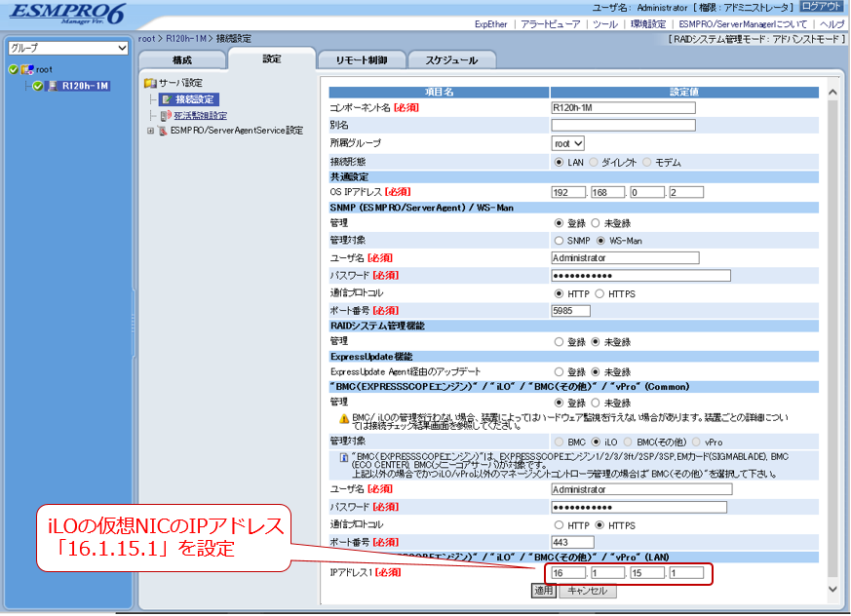Select root in the group tree
This screenshot has width=851, height=616.
pyautogui.click(x=44, y=69)
